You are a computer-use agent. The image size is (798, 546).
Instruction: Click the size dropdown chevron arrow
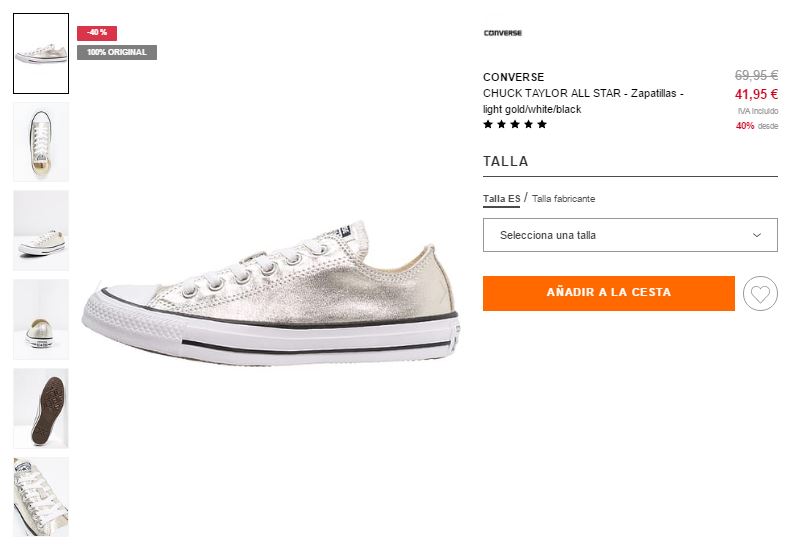tap(757, 236)
